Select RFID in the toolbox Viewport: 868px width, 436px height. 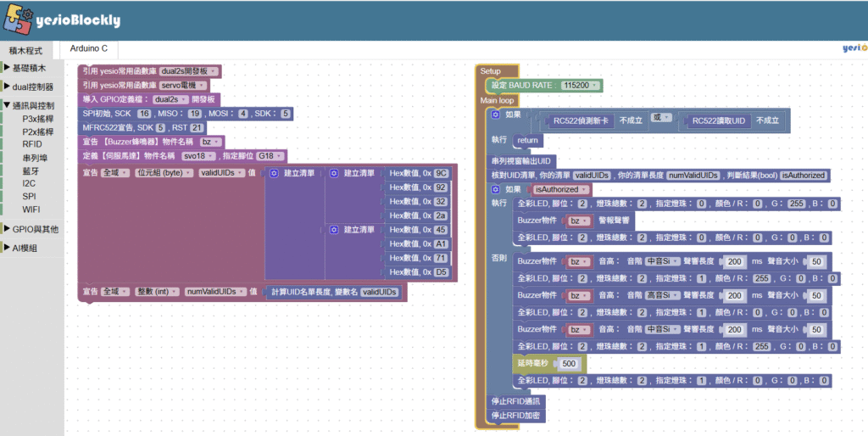32,144
